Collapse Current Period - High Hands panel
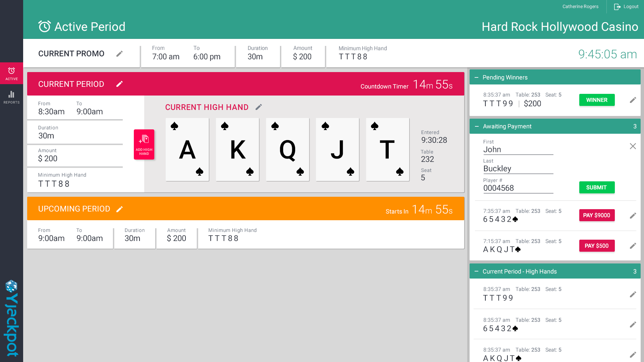 (476, 271)
